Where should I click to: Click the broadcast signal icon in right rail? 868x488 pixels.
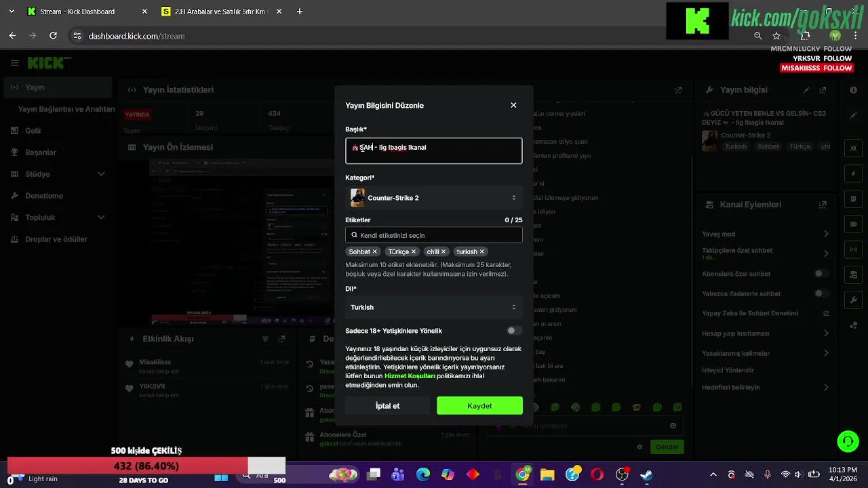tap(854, 249)
